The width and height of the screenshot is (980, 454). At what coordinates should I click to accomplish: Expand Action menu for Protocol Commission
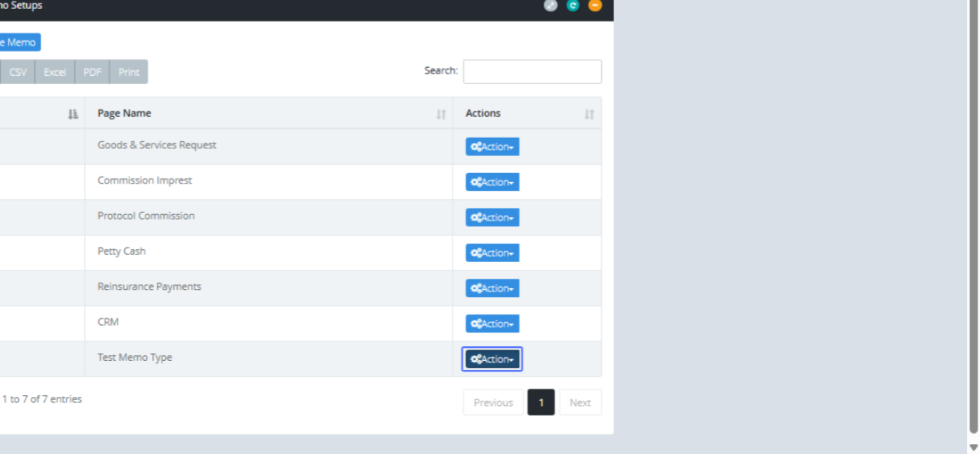pyautogui.click(x=492, y=217)
